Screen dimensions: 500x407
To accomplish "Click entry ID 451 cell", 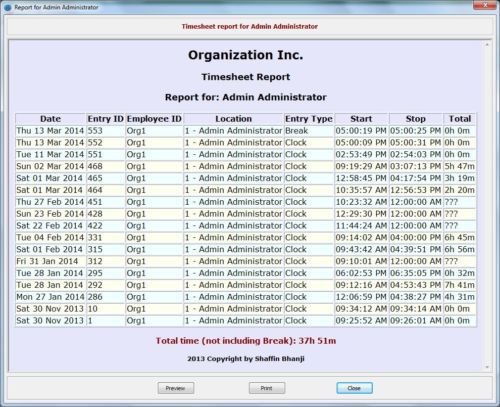I will pos(106,202).
